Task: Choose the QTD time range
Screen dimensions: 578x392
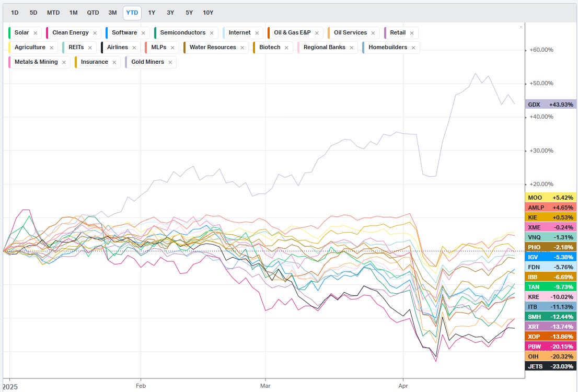Action: tap(93, 13)
